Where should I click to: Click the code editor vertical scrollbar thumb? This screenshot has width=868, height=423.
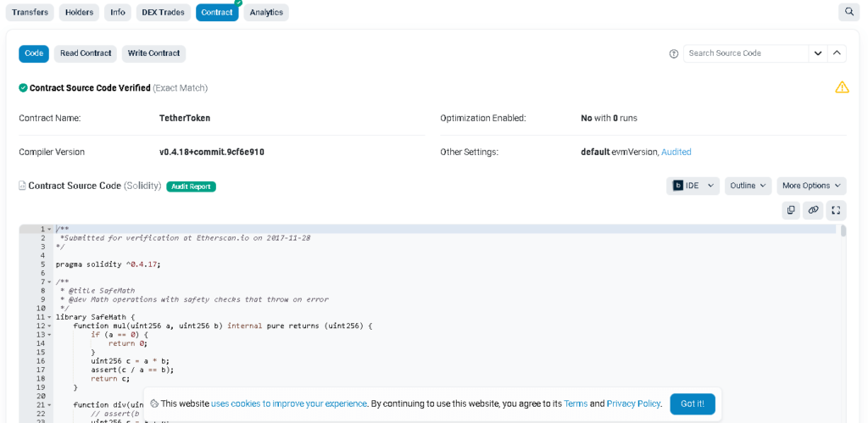[843, 231]
